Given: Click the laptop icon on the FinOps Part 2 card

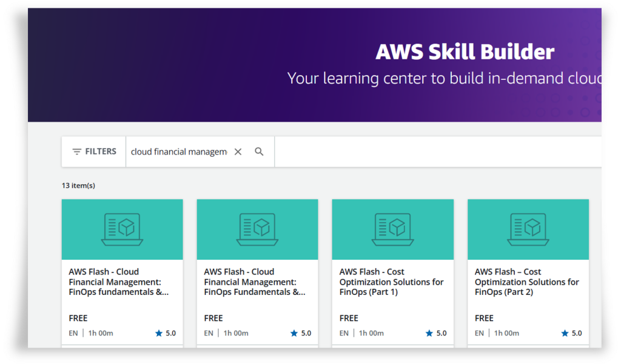Looking at the screenshot, I should tap(528, 229).
